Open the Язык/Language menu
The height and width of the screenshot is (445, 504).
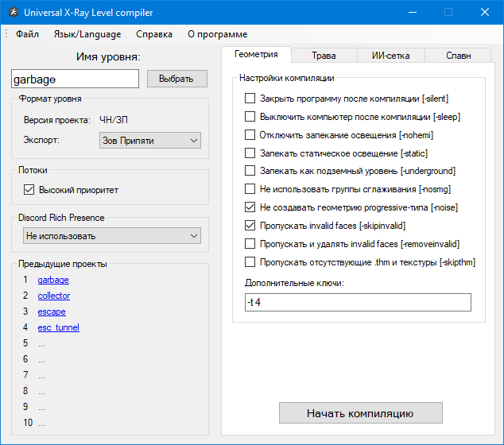tap(87, 34)
